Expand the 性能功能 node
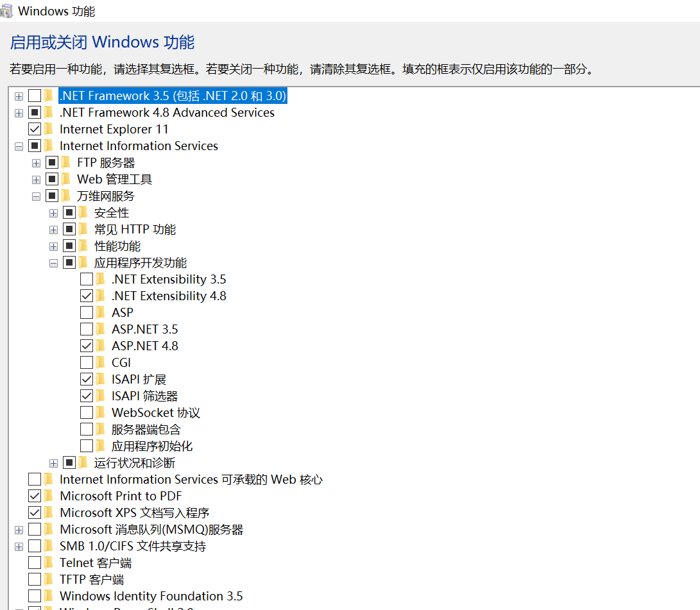700x610 pixels. click(53, 246)
